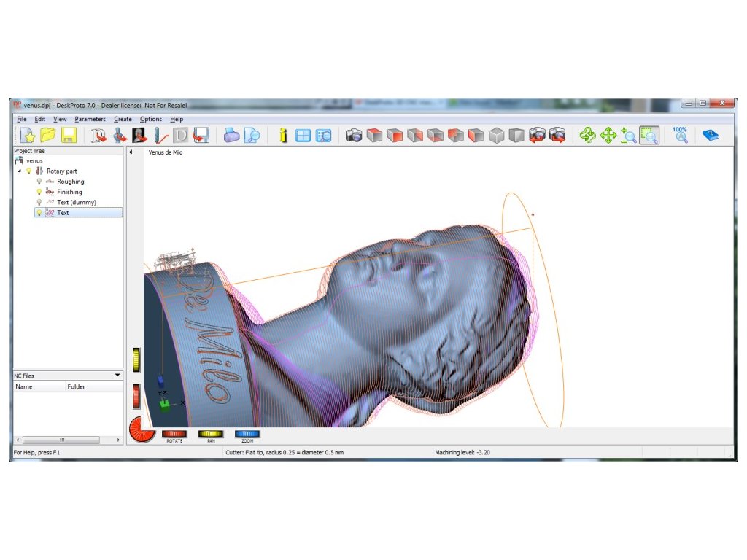The height and width of the screenshot is (560, 747).
Task: Toggle the Zoom Window selection tool
Action: 649,136
